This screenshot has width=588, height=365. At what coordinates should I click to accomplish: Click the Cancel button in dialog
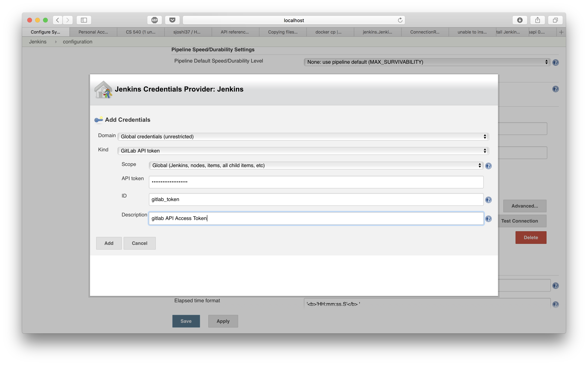point(140,243)
